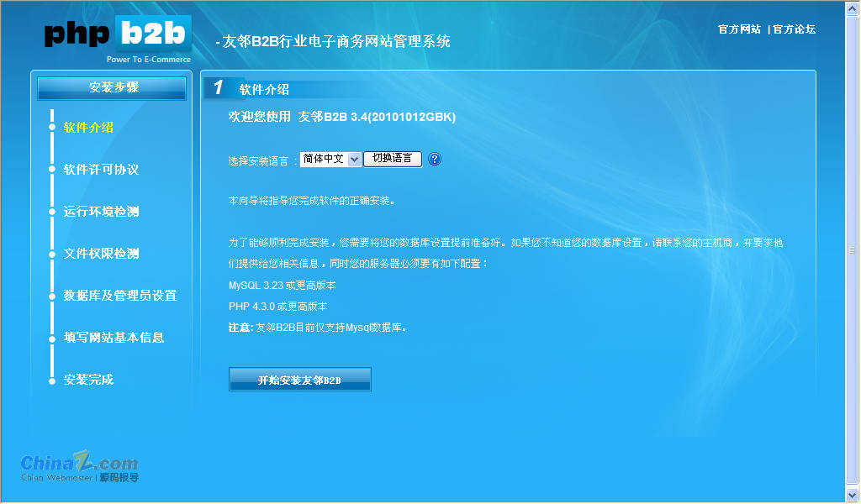
Task: Select the 运行环境检测 step
Action: click(101, 212)
